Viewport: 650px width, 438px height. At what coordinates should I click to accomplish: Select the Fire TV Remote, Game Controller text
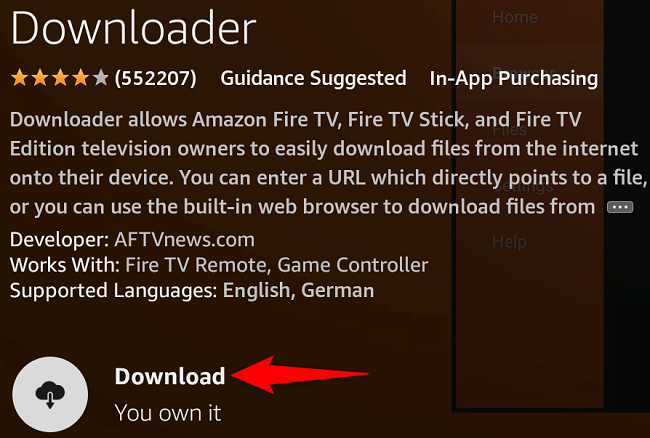pos(276,265)
